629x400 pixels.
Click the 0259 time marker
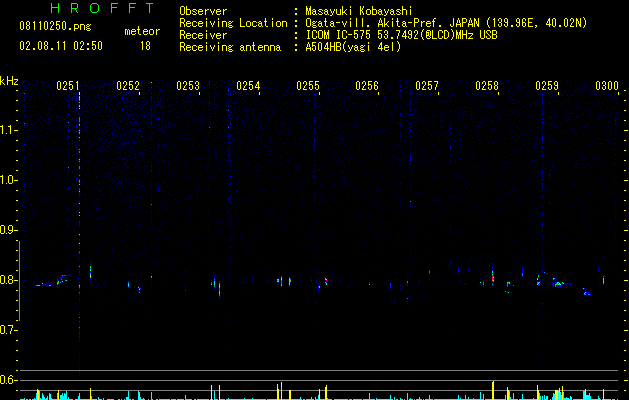[547, 86]
